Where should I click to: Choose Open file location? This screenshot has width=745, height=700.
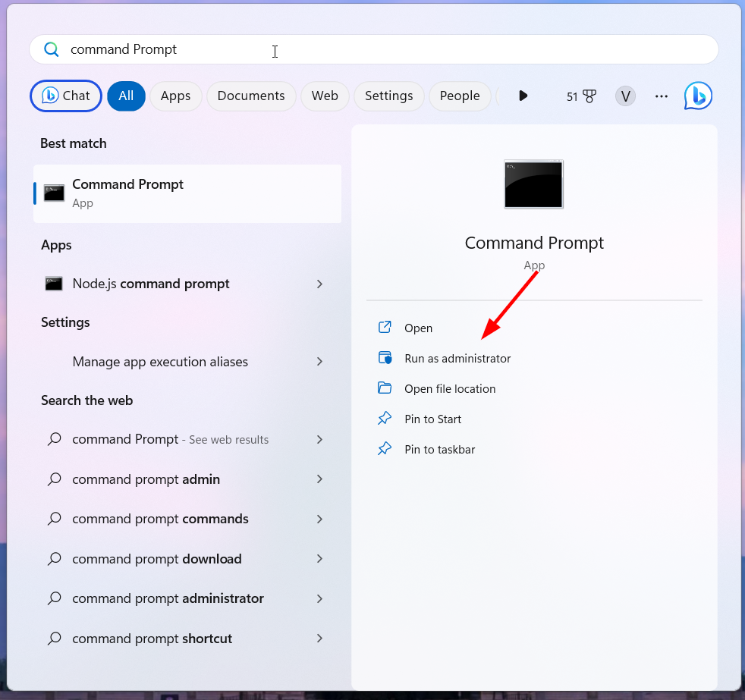tap(450, 389)
